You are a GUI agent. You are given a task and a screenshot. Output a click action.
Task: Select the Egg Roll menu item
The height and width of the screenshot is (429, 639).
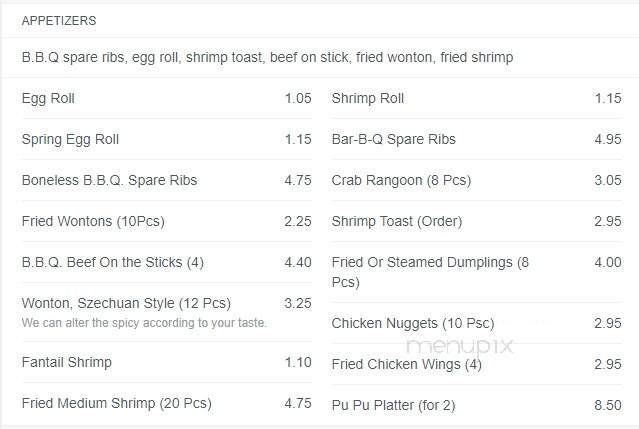(48, 98)
